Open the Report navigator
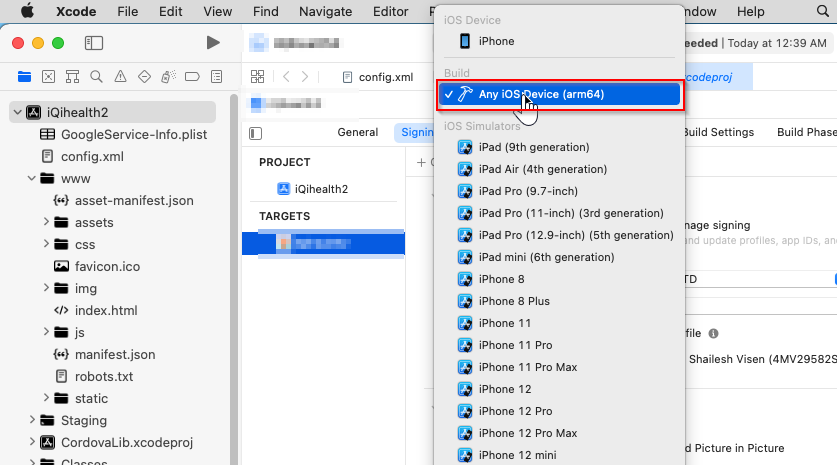The height and width of the screenshot is (465, 837). coord(216,77)
